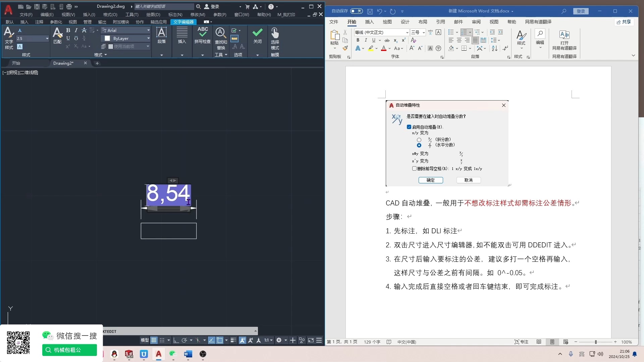Screen dimensions: 644x362
Task: Open the Arial font dropdown
Action: (148, 30)
